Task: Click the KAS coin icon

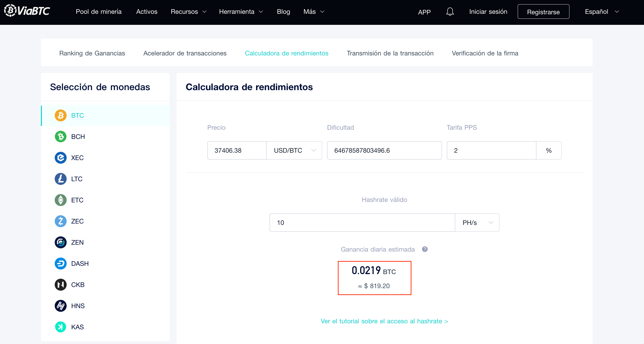Action: click(x=60, y=327)
